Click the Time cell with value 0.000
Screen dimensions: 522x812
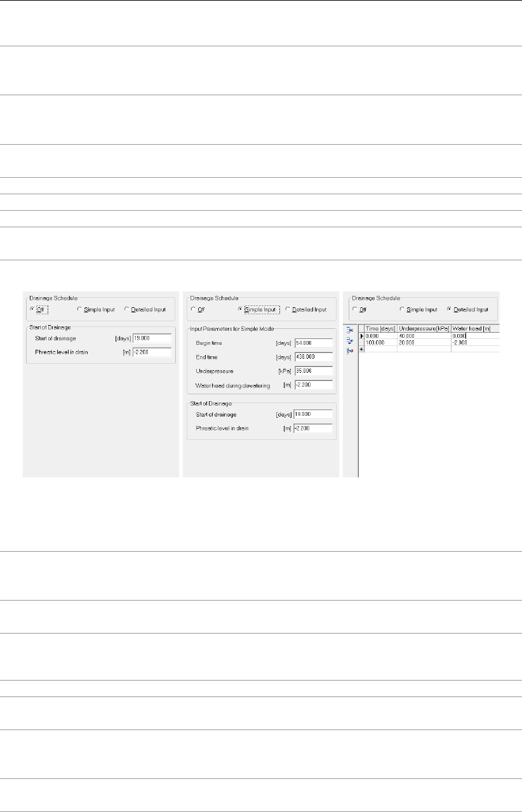pos(380,336)
